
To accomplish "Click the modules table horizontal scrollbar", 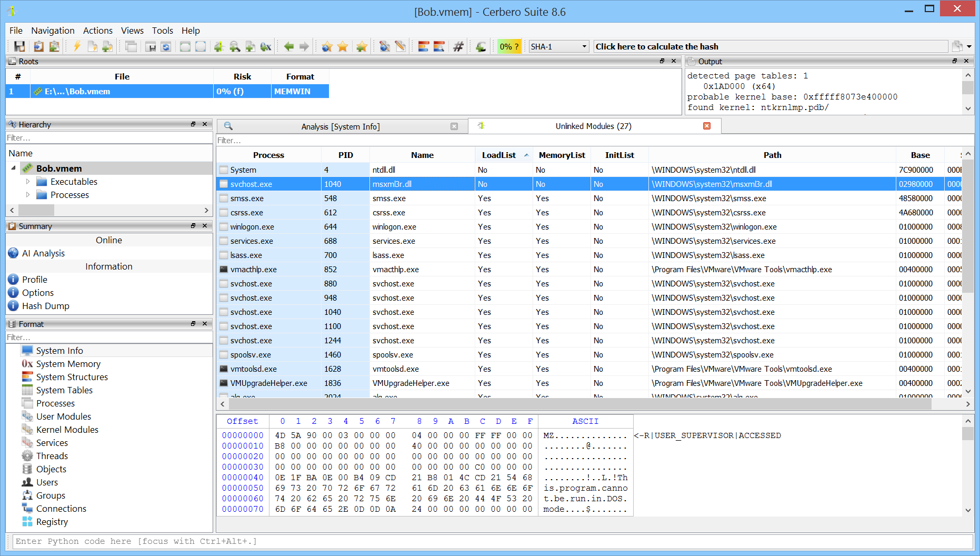I will click(x=579, y=404).
